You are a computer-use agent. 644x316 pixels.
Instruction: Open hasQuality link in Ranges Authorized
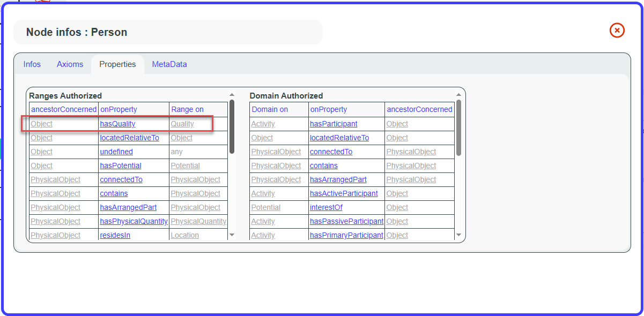coord(117,124)
